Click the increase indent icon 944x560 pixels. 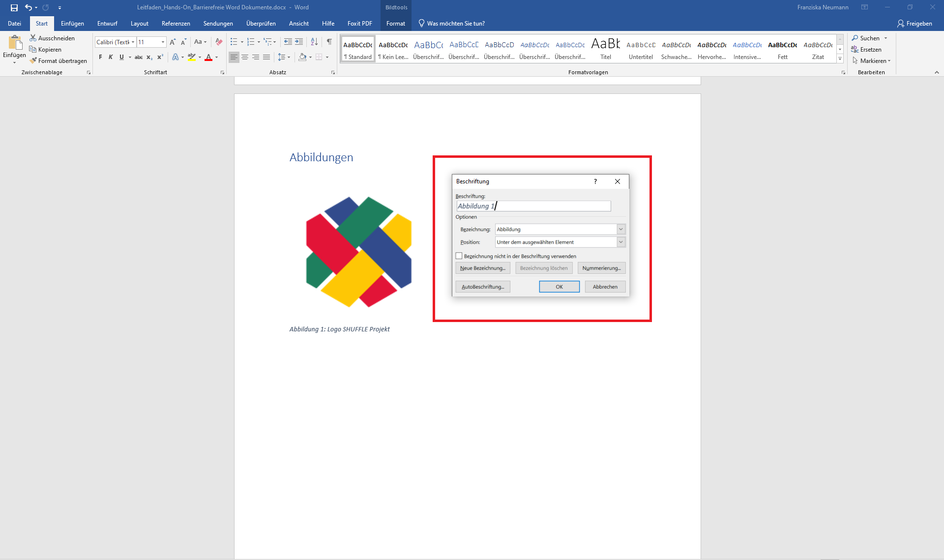click(x=299, y=42)
